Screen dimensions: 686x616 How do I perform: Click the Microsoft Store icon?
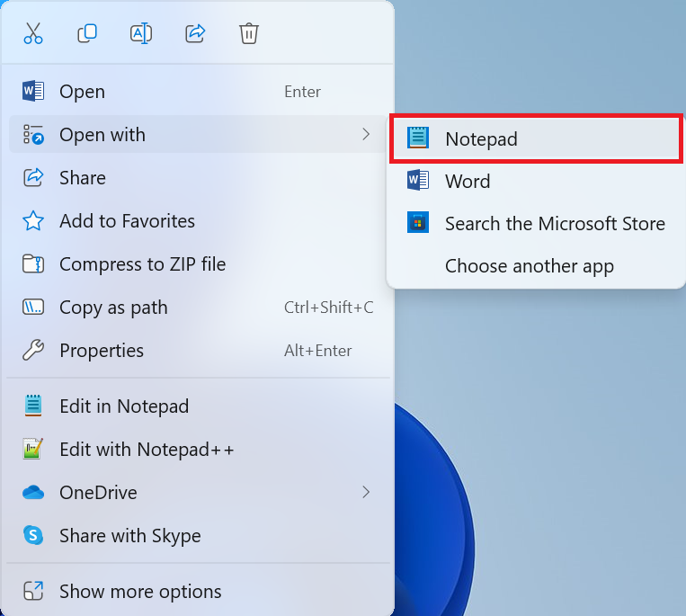click(418, 222)
